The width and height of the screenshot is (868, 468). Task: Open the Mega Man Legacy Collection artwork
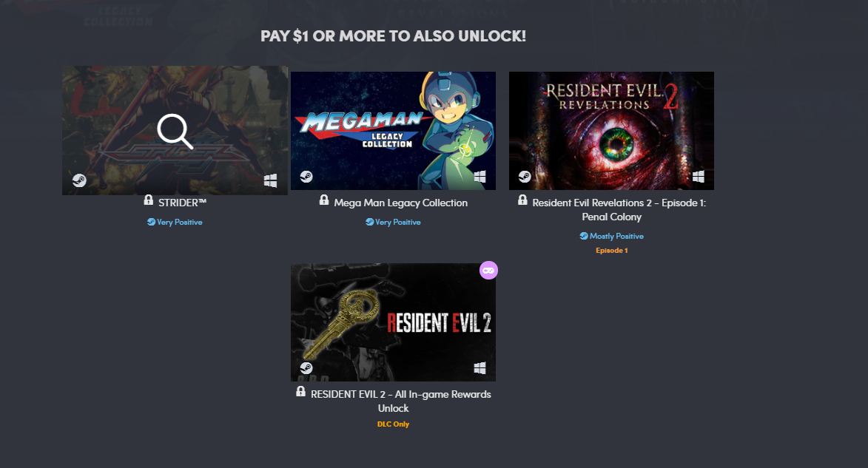click(x=393, y=131)
